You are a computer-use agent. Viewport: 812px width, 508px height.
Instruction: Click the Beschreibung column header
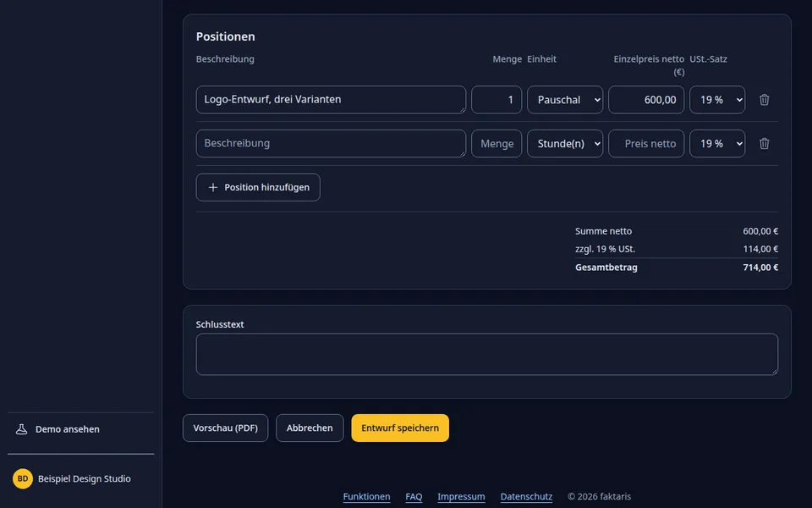coord(225,59)
